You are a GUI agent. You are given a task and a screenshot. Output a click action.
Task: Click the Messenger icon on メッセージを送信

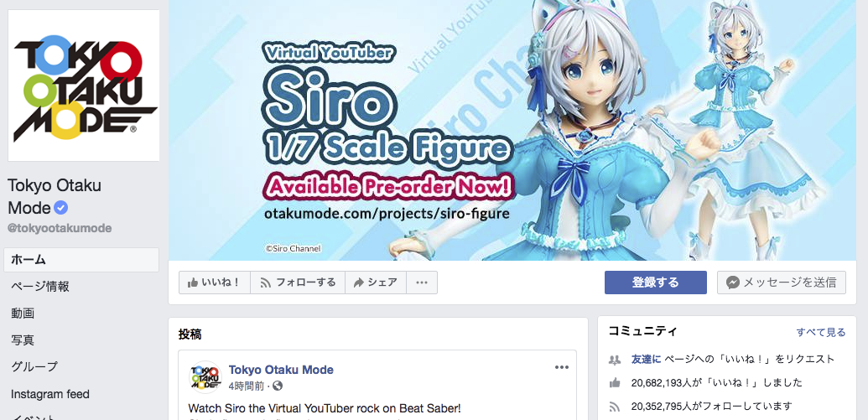[732, 283]
